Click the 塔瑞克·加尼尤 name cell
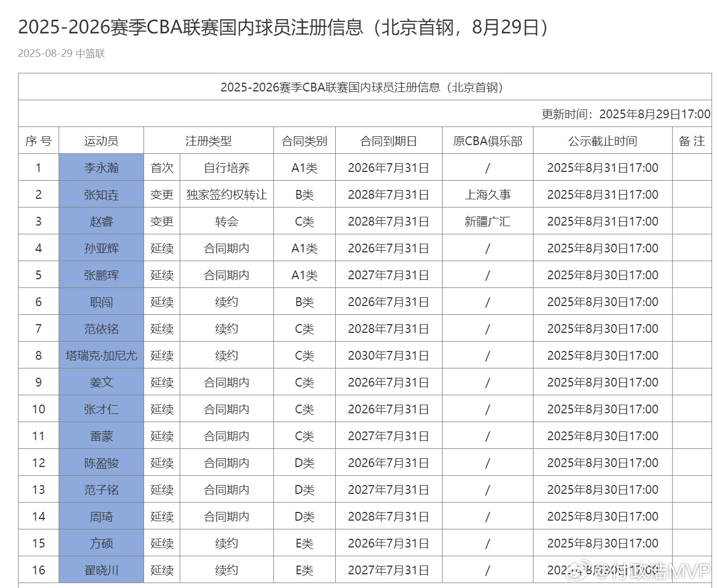The height and width of the screenshot is (588, 717). pos(101,355)
